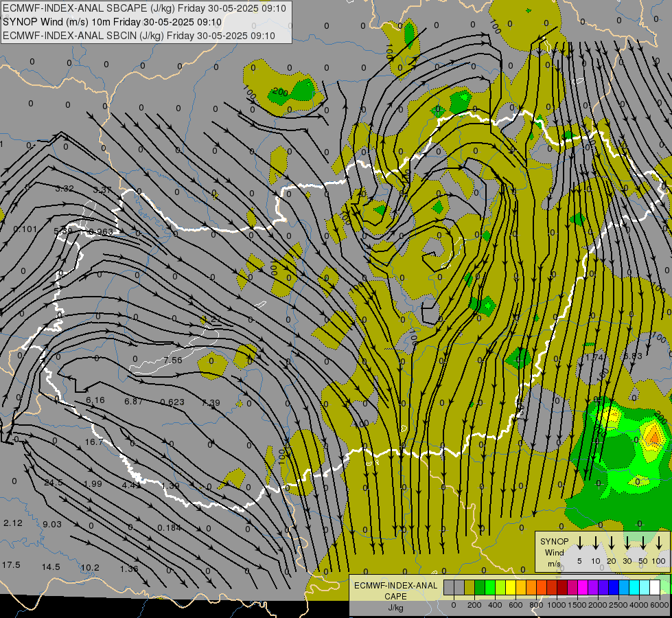Pick the bright green CAPE legend swatch

click(x=490, y=588)
